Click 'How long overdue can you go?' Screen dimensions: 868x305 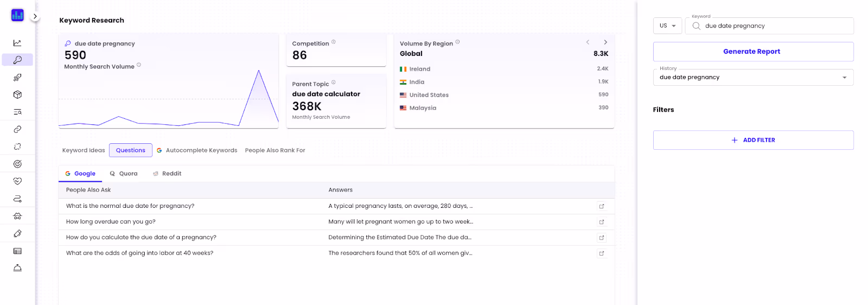point(111,222)
